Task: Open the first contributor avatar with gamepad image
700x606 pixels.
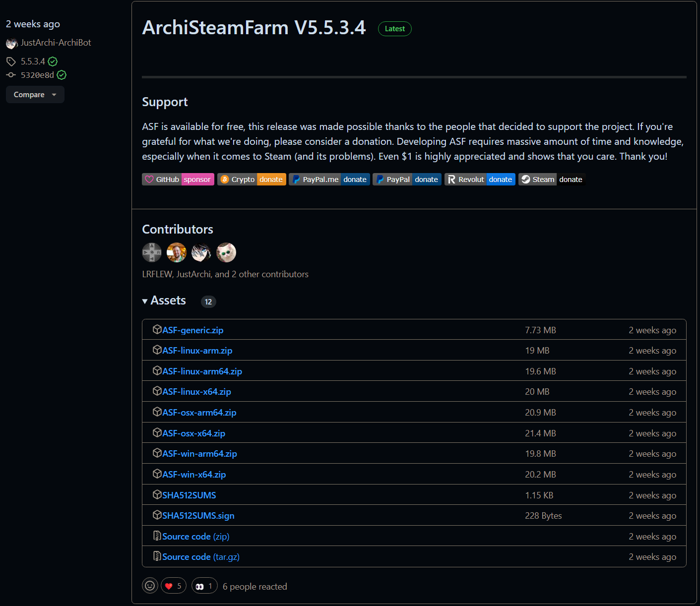Action: pyautogui.click(x=152, y=252)
